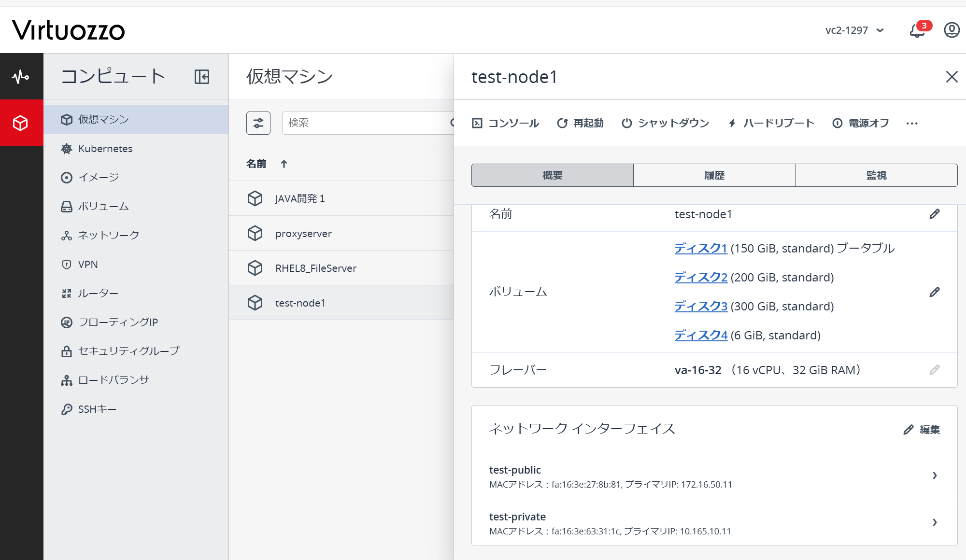Viewport: 966px width, 560px height.
Task: Open the more actions ellipsis menu
Action: (912, 124)
